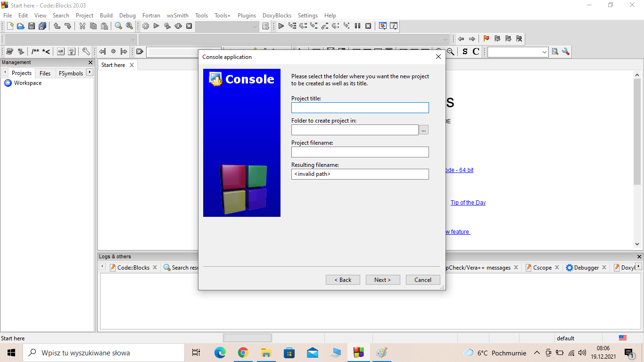Open the Debug menu

click(x=127, y=16)
